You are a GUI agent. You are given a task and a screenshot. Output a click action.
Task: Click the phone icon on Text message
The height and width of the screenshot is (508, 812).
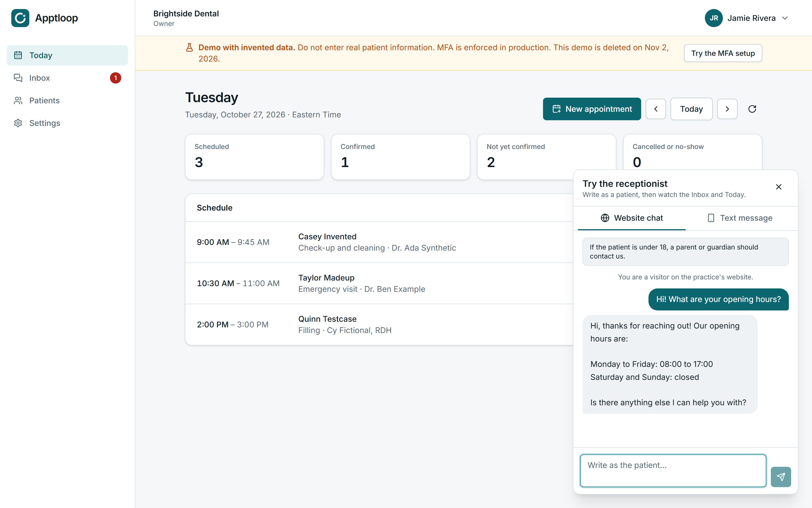point(711,218)
